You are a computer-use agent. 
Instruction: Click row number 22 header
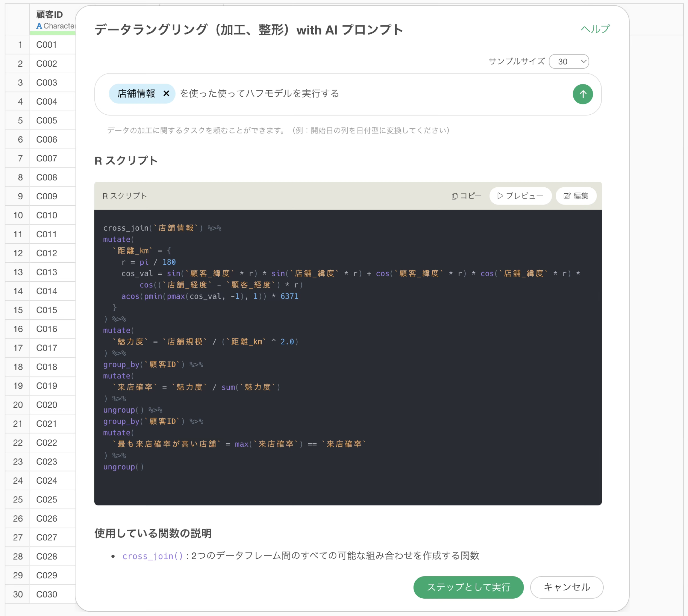click(18, 443)
